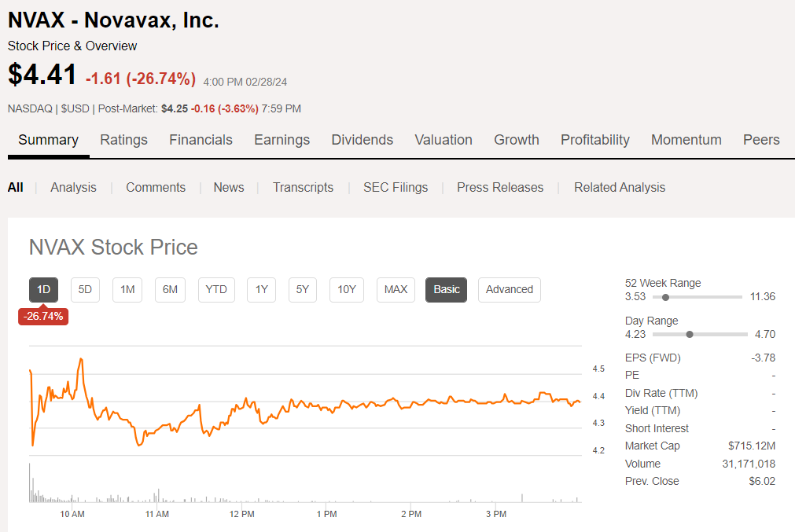Click the Day Range slider dot
The height and width of the screenshot is (532, 795).
[690, 334]
